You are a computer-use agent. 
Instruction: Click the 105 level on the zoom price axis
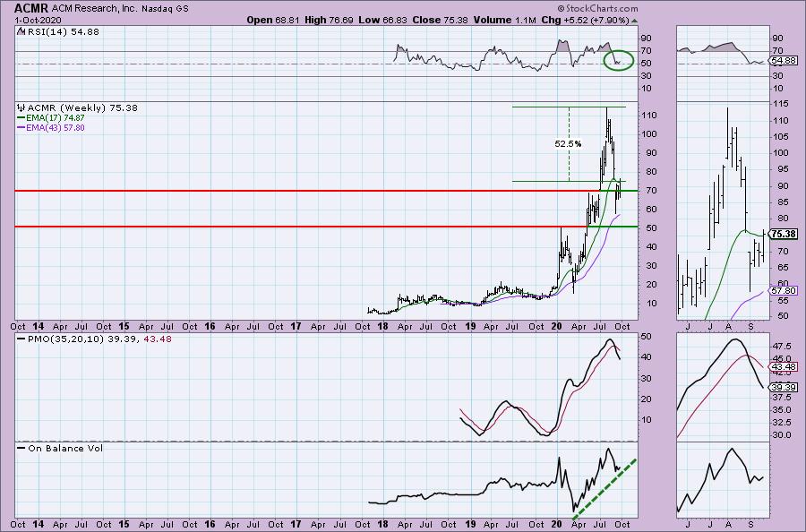780,137
